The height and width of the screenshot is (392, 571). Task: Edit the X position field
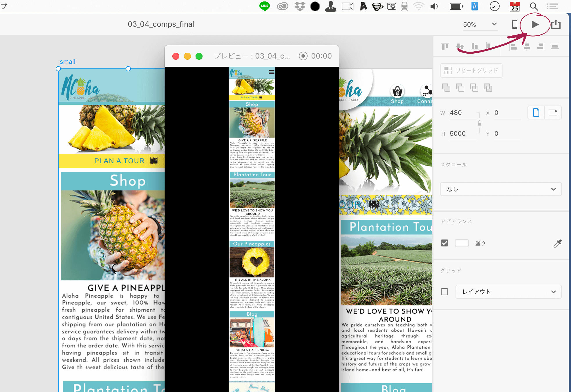tap(507, 113)
